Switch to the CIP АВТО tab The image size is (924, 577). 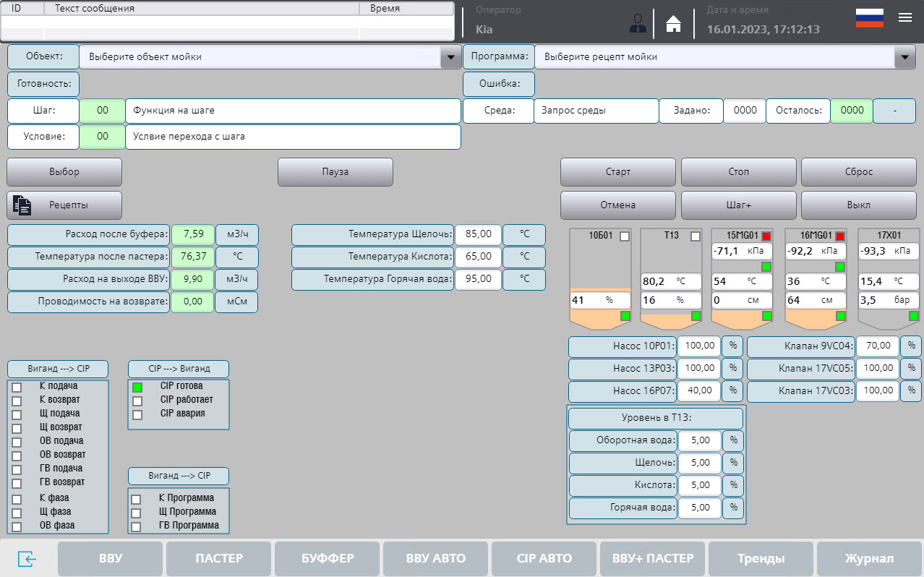(x=544, y=558)
